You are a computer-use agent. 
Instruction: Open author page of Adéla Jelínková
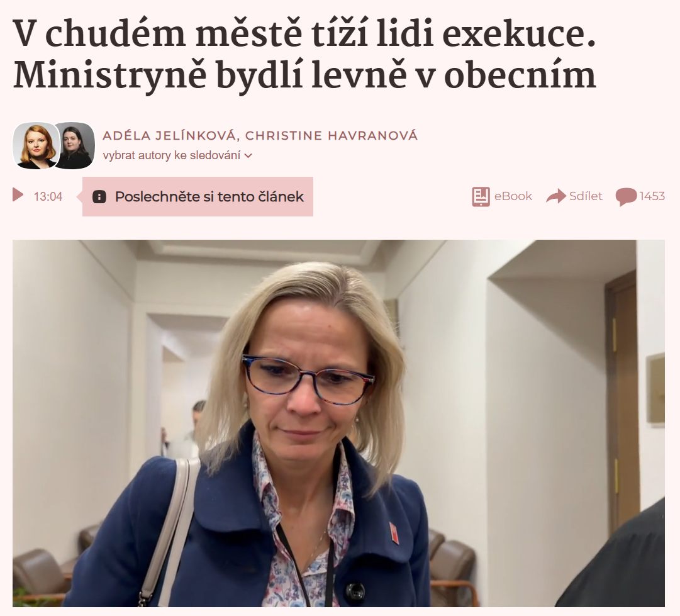tap(169, 135)
